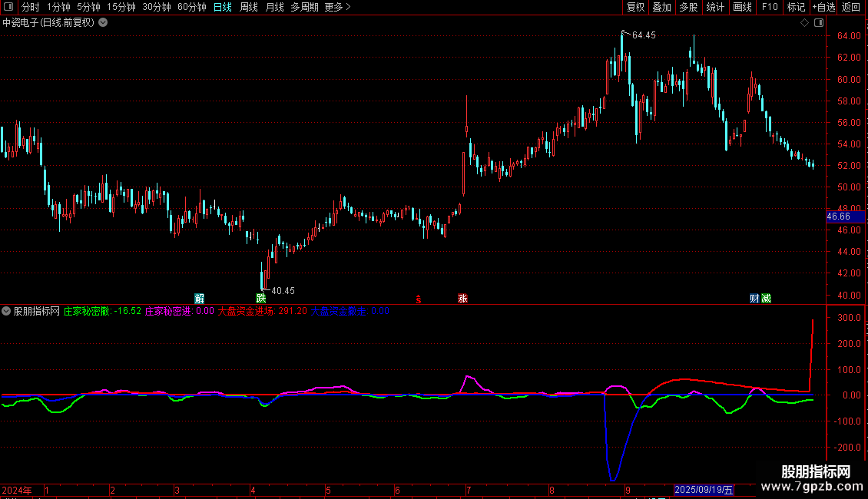Click the red $ marker icon

click(419, 299)
